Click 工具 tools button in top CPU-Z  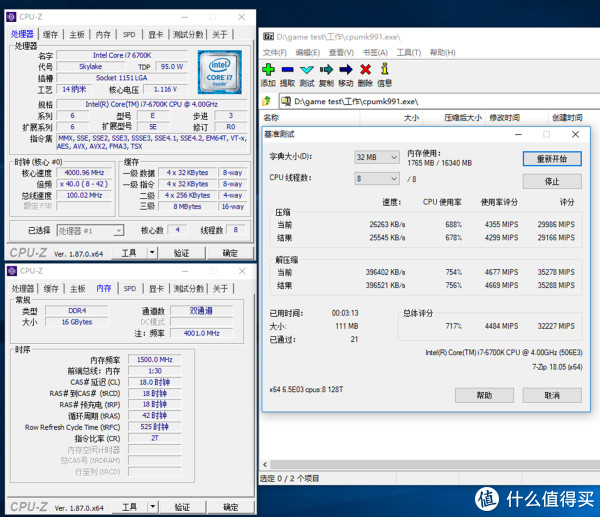[129, 253]
